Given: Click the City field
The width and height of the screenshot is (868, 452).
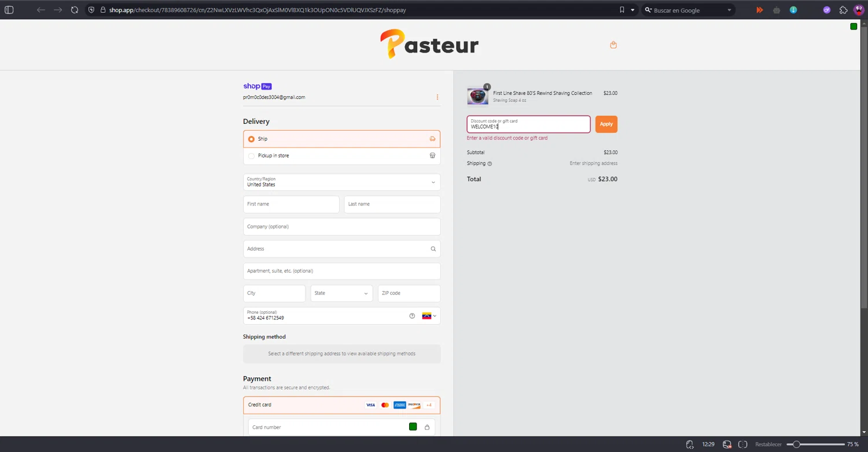Looking at the screenshot, I should click(274, 293).
